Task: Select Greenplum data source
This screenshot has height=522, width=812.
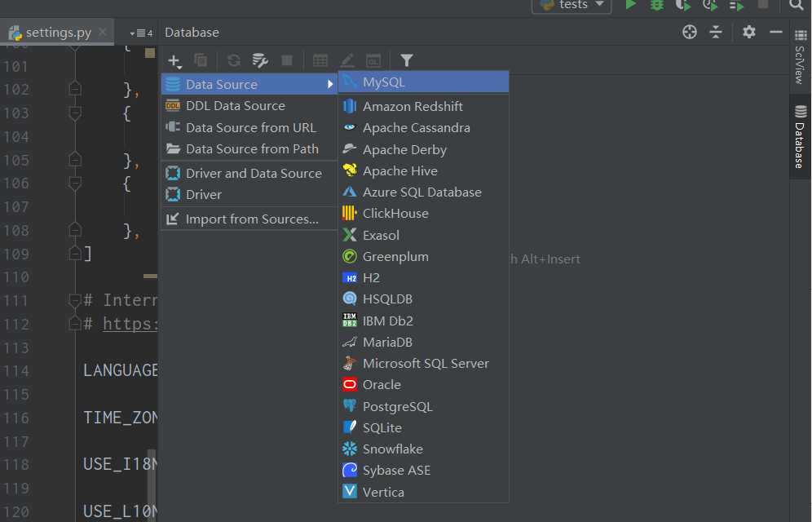Action: tap(424, 256)
